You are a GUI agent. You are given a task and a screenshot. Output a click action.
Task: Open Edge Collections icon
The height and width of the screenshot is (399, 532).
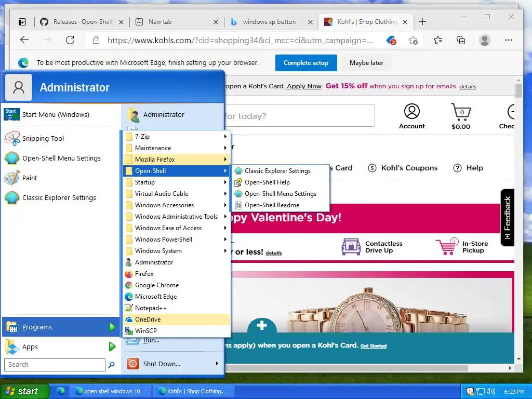[461, 41]
